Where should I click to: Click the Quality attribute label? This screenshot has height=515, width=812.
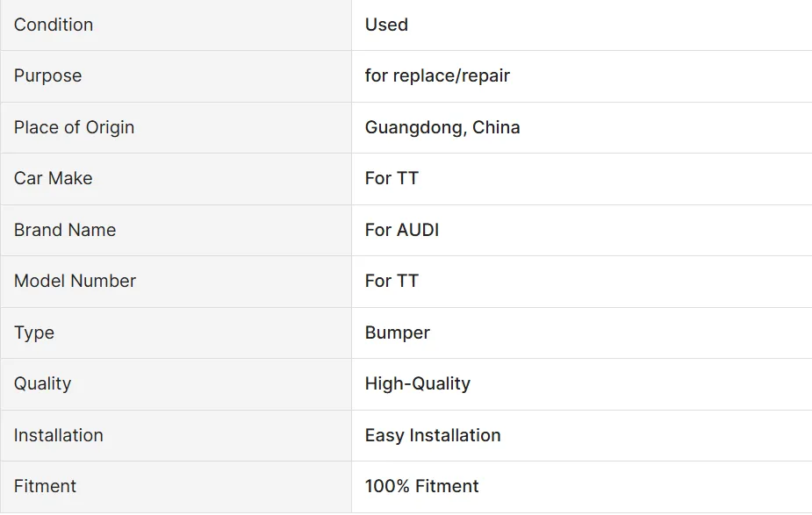pyautogui.click(x=43, y=383)
